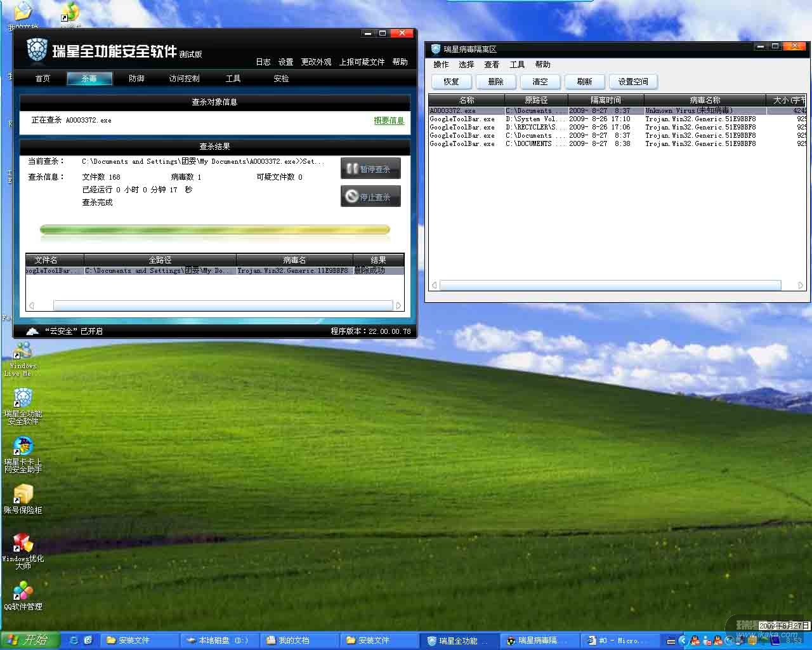Click the 结果 column header
The image size is (812, 650).
pos(378,260)
